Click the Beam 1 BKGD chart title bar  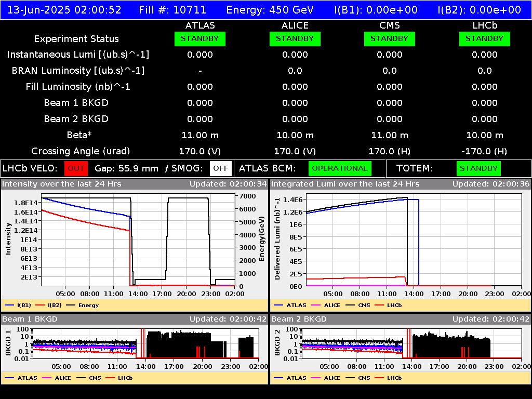click(x=135, y=319)
